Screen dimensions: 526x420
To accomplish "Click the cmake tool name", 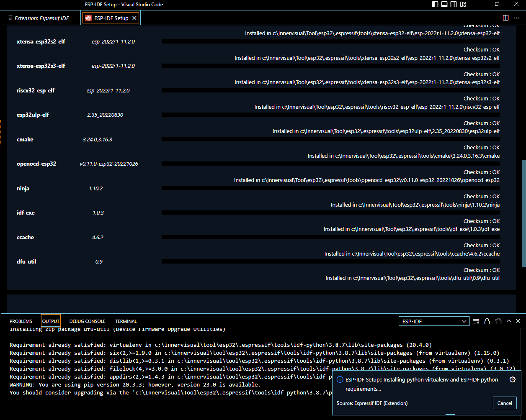I will tap(25, 139).
